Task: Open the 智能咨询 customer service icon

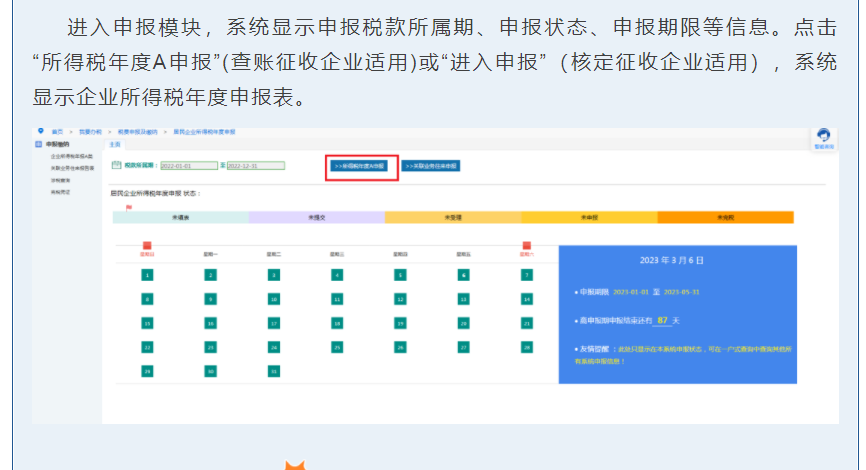Action: click(823, 139)
